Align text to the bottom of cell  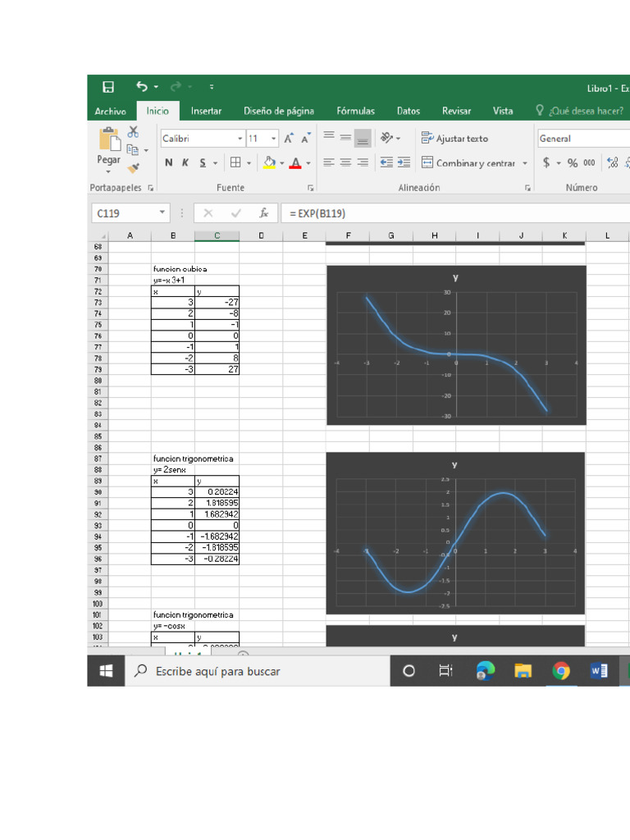[363, 138]
